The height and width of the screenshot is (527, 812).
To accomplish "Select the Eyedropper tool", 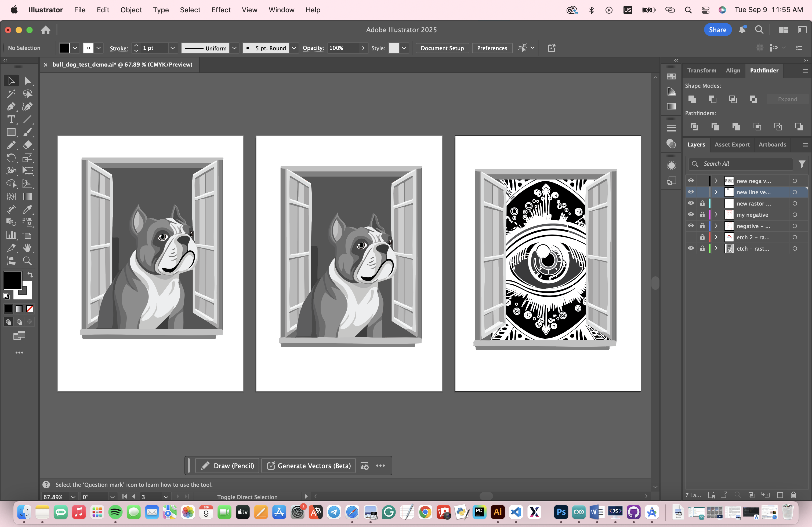I will [27, 209].
